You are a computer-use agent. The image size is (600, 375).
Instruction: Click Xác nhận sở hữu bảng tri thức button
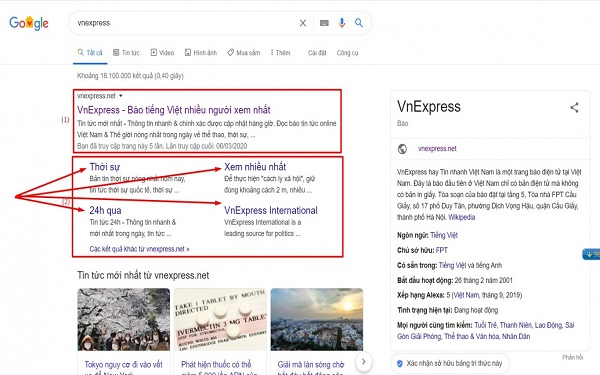coord(450,363)
